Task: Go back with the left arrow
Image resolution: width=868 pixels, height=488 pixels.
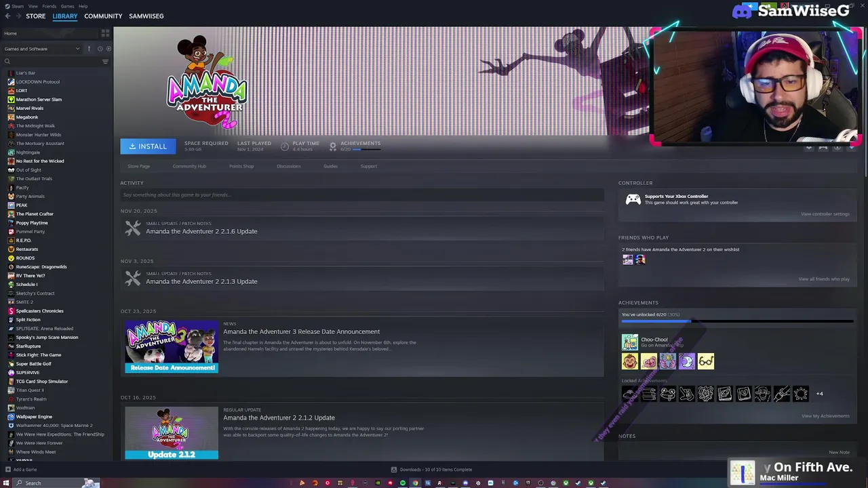Action: coord(7,16)
